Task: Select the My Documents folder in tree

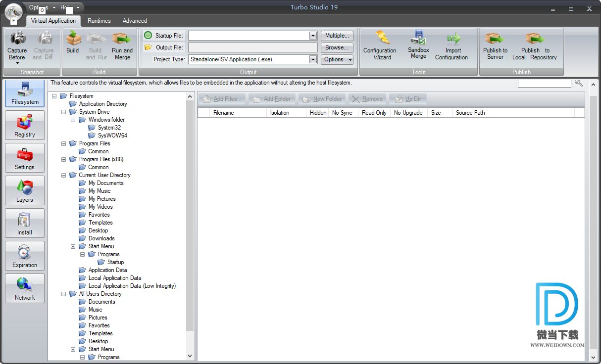Action: tap(105, 183)
